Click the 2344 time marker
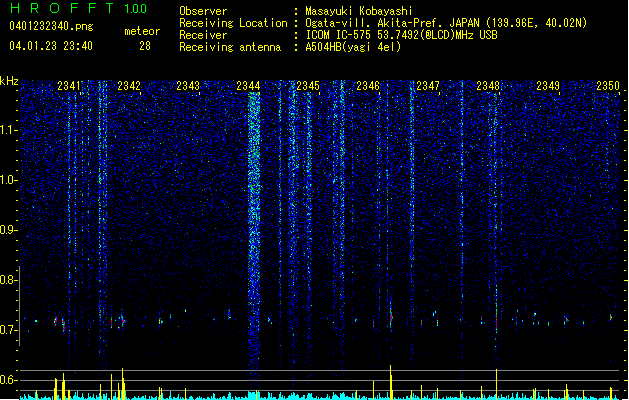The image size is (629, 400). click(248, 86)
